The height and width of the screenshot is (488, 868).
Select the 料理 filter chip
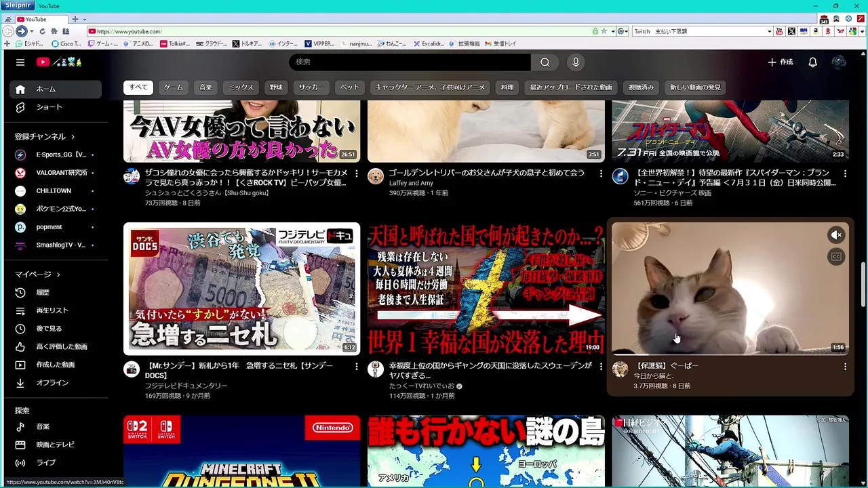pos(507,87)
